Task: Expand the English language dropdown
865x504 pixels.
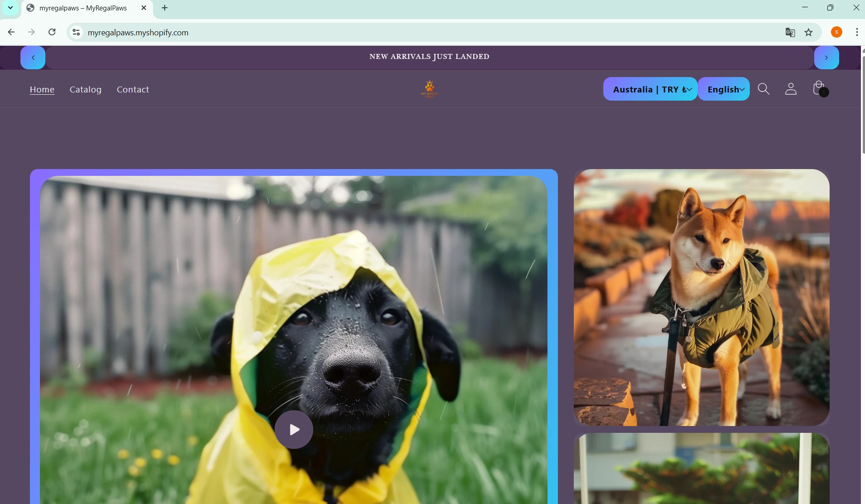Action: coord(723,89)
